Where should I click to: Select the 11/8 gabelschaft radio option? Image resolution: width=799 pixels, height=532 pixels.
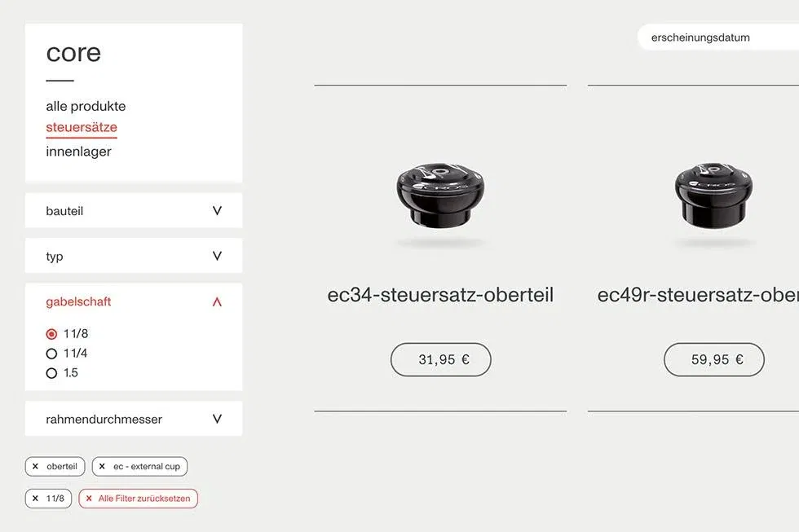(52, 334)
